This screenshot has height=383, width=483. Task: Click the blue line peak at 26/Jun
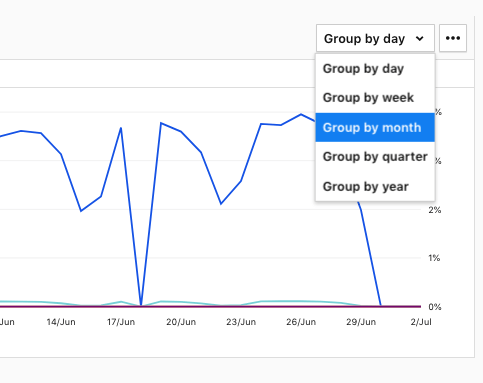click(x=301, y=114)
